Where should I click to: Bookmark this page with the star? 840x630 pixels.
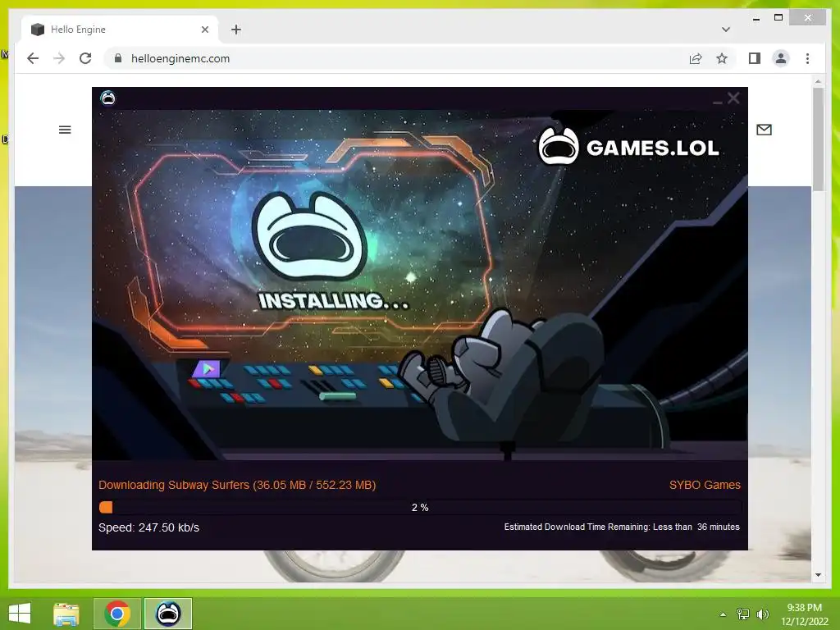click(722, 58)
